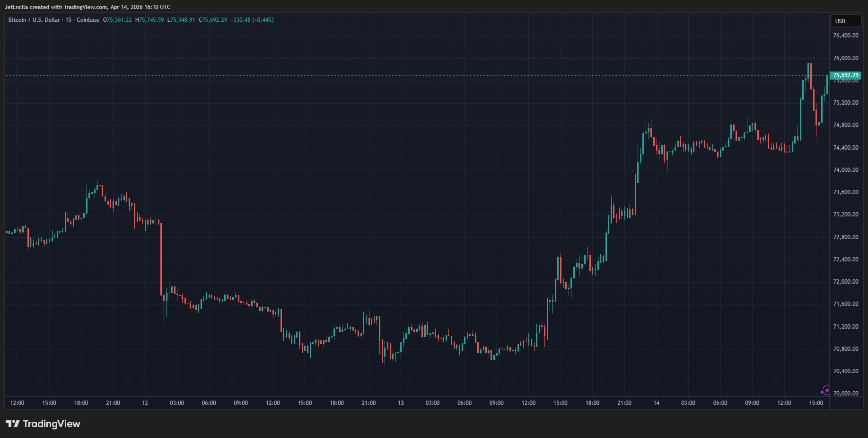Screen dimensions: 868x438
Task: Select the 74,800.00 price axis label
Action: coord(845,125)
